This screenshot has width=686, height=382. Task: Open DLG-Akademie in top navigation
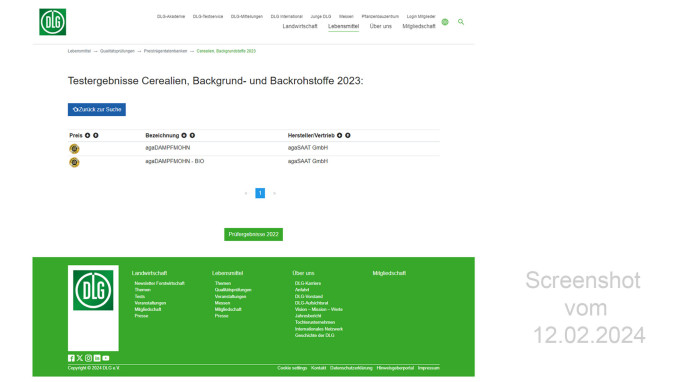171,17
